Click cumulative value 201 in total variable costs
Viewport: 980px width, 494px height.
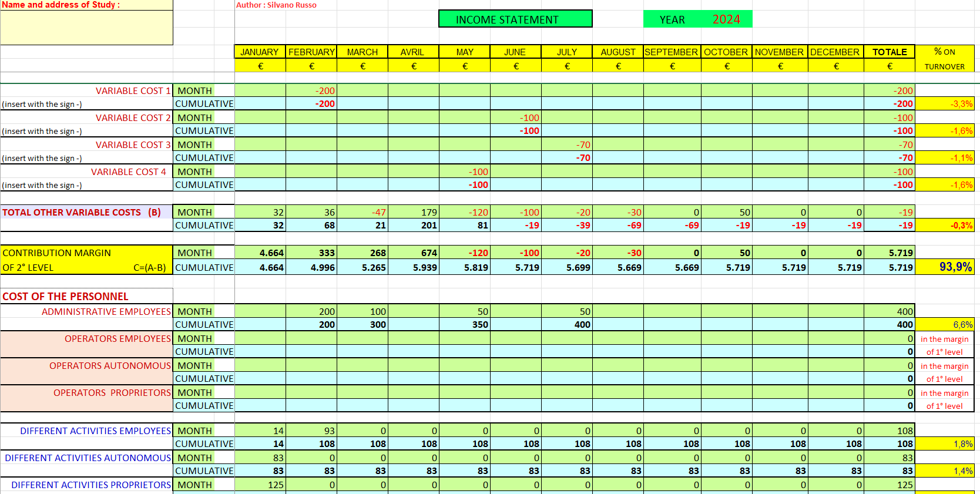point(414,225)
